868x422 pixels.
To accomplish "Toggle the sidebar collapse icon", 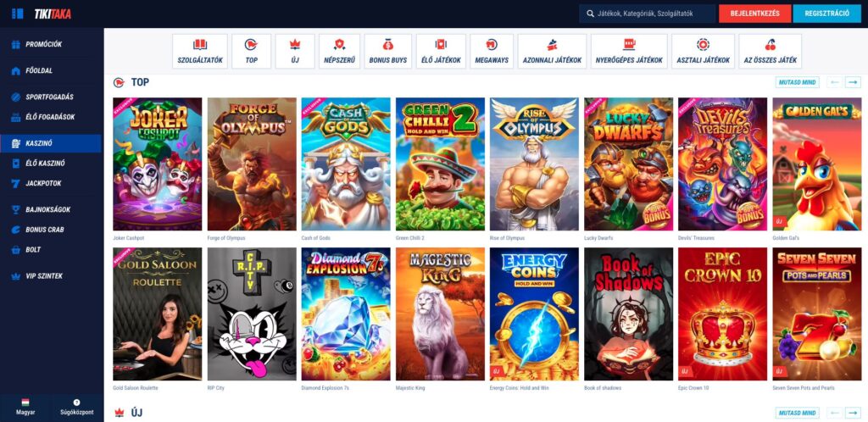I will pos(18,14).
